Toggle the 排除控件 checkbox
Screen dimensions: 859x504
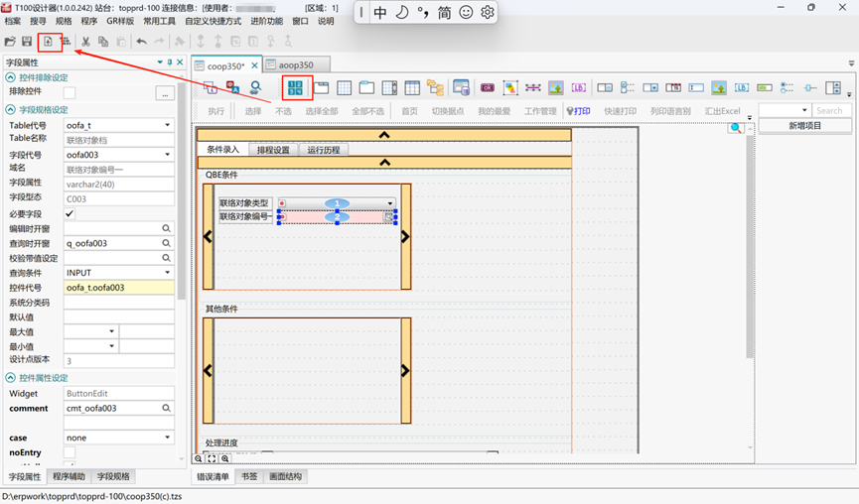pos(70,93)
